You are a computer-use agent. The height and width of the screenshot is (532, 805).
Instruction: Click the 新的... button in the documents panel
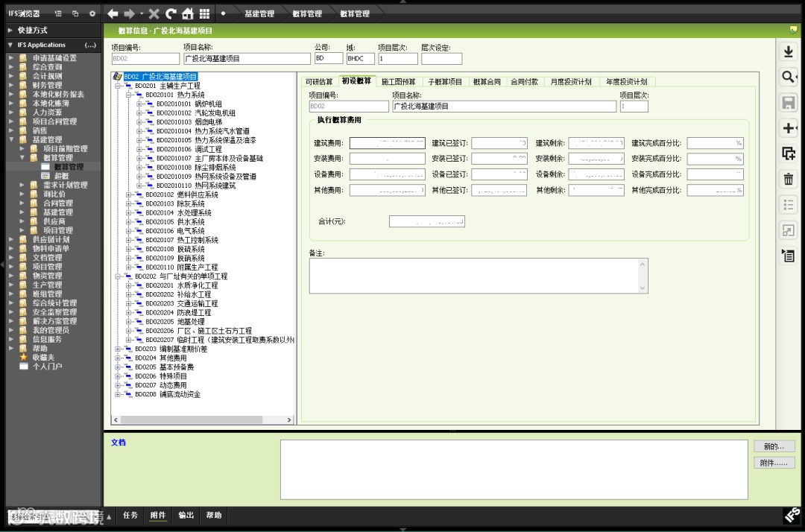point(774,446)
